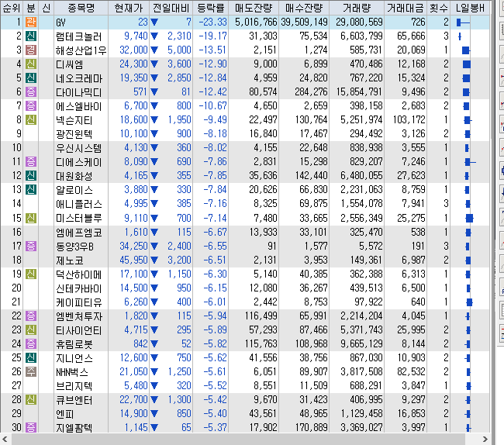This screenshot has width=504, height=445.
Task: Click volume 15,854,791 of 다이나믹디
Action: 359,92
